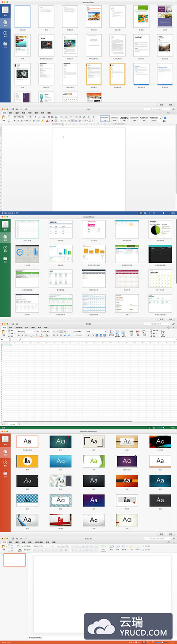177x644 pixels.
Task: Click 创建 in the Word template gallery
Action: pyautogui.click(x=171, y=104)
